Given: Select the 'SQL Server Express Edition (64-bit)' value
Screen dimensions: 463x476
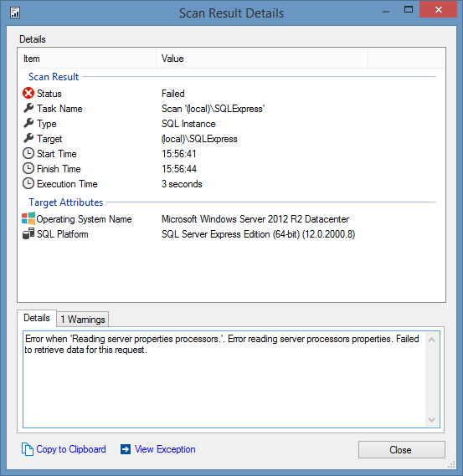Looking at the screenshot, I should point(258,234).
